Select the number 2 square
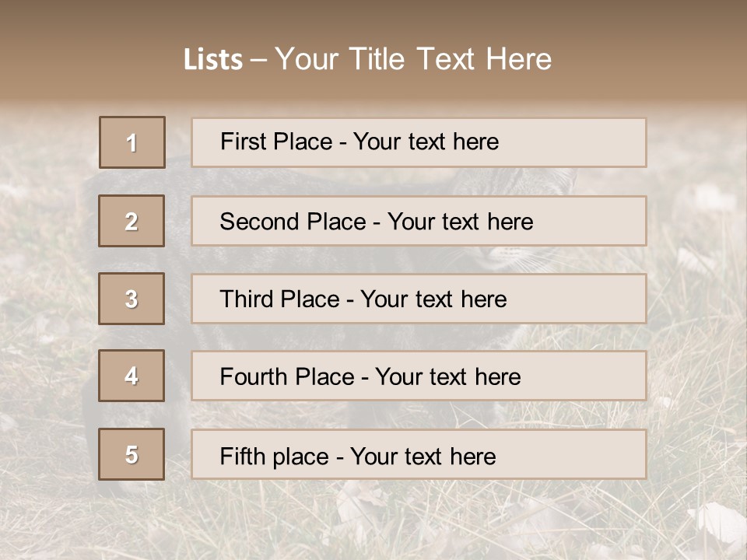Viewport: 747px width, 560px height. 132,221
